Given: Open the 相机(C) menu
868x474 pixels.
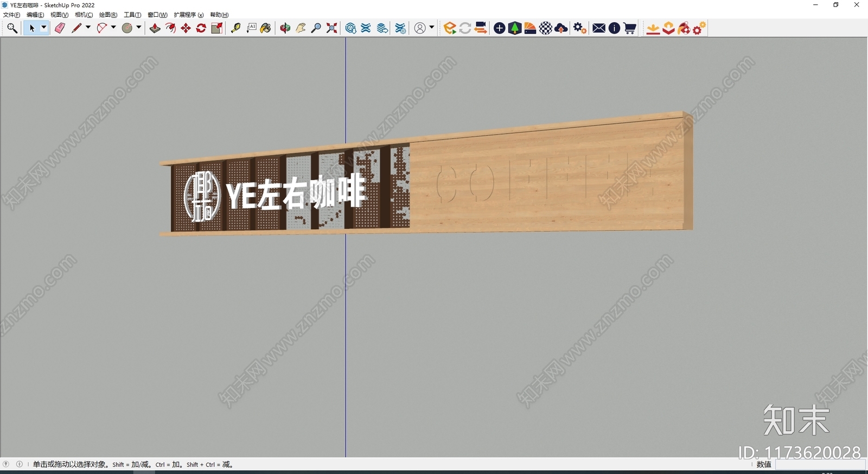Looking at the screenshot, I should 84,15.
